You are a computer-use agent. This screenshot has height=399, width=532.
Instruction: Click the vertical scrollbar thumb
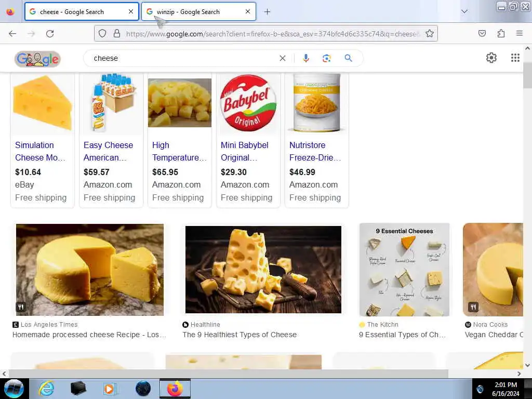pos(527,75)
